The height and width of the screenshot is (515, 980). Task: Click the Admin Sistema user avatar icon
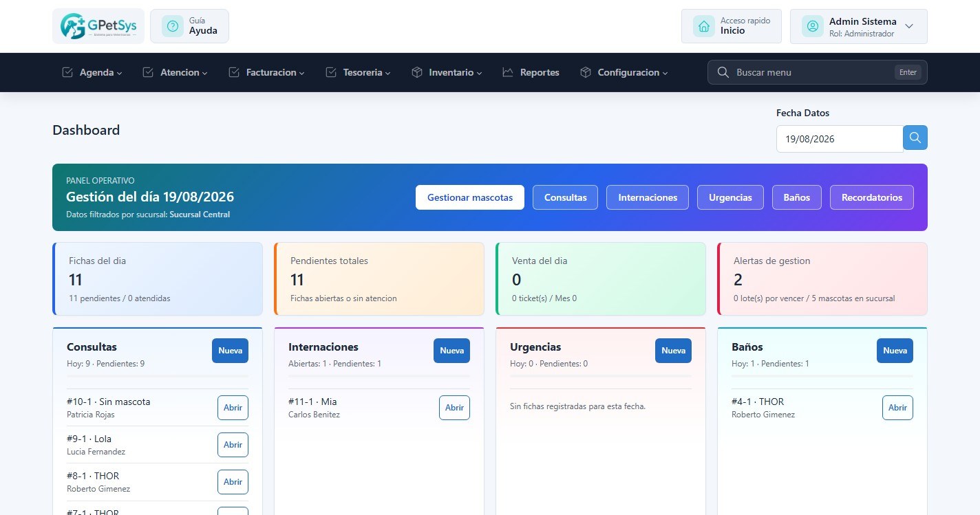(x=813, y=26)
